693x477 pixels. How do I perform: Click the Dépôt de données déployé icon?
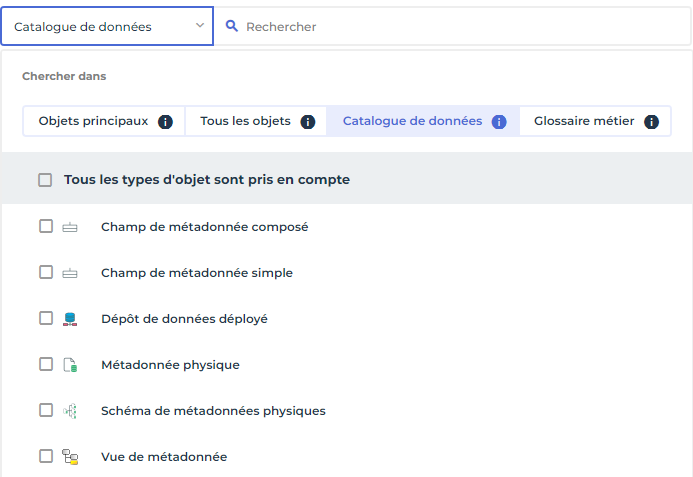tap(70, 319)
